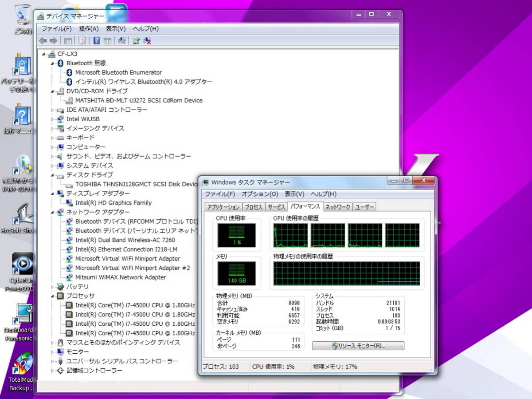
Task: Expand the IDE ATA/ATAPI コントローラー node
Action: point(52,110)
